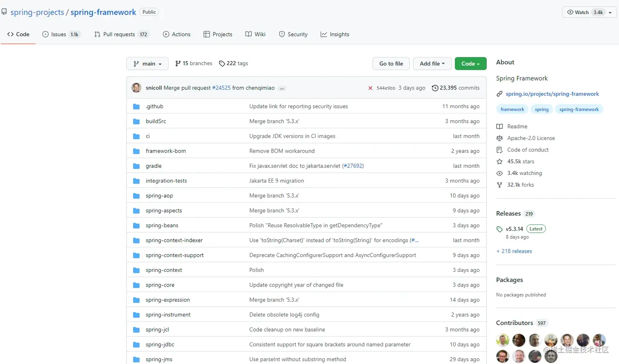The height and width of the screenshot is (364, 619).
Task: Click the branch icon beside 15 branches
Action: click(178, 63)
